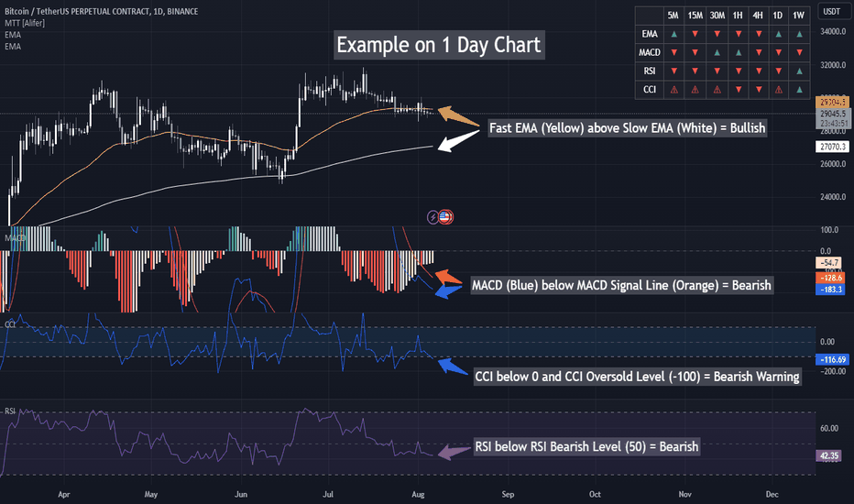Click the 1D CCI warning triangle
This screenshot has height=504, width=854.
click(x=778, y=90)
